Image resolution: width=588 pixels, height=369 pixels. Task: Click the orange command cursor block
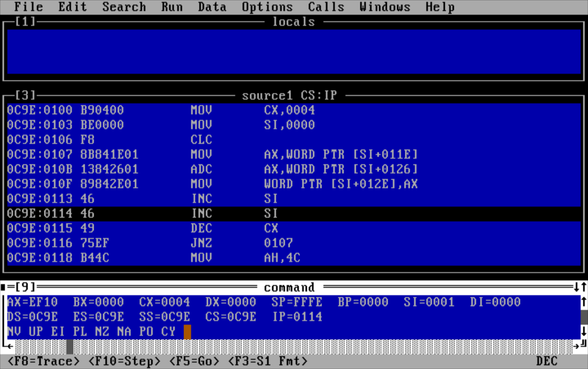[187, 332]
